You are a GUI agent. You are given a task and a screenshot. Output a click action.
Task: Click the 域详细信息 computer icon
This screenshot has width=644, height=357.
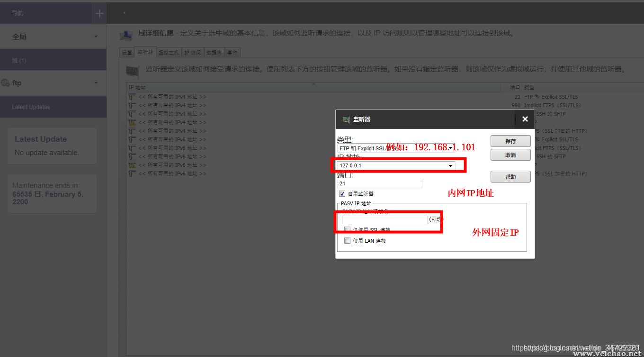coord(126,35)
